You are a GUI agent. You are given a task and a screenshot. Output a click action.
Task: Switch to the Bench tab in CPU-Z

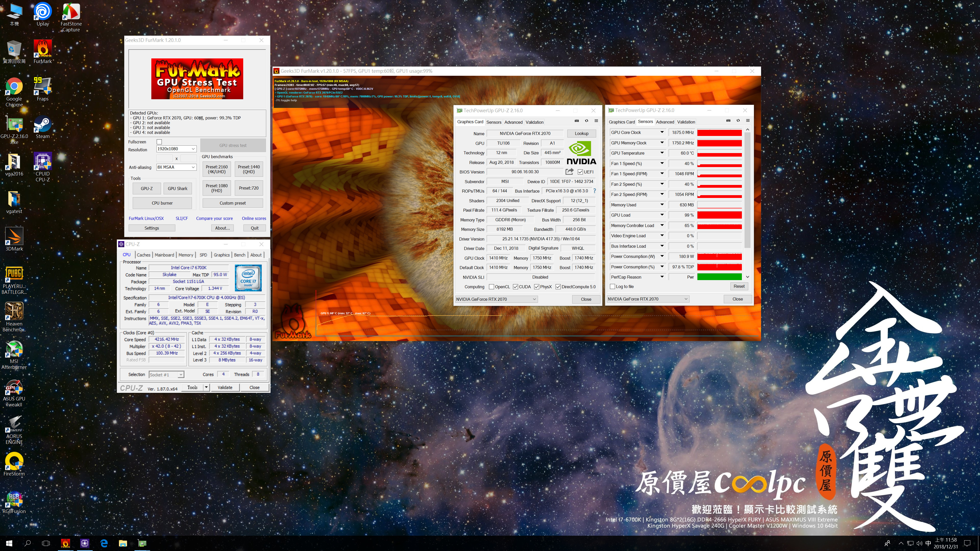click(x=240, y=255)
